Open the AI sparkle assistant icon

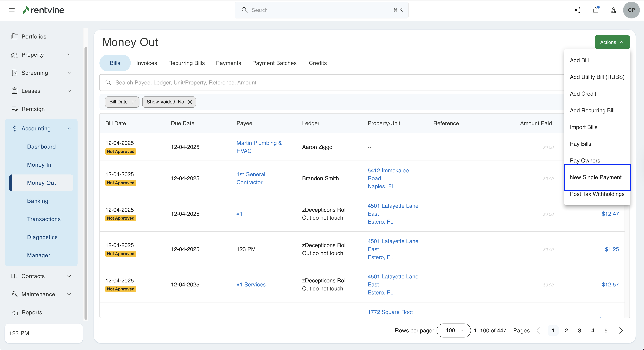point(577,10)
